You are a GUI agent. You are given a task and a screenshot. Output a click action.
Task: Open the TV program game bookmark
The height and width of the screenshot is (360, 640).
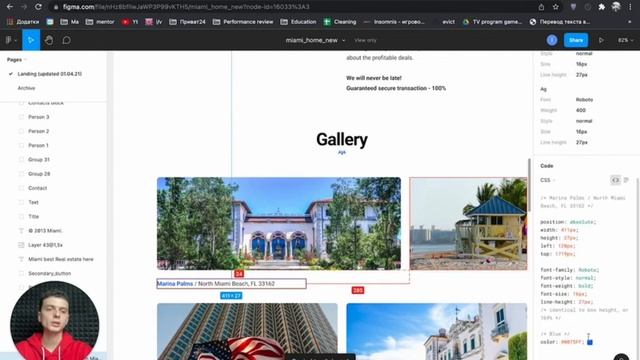(x=492, y=22)
